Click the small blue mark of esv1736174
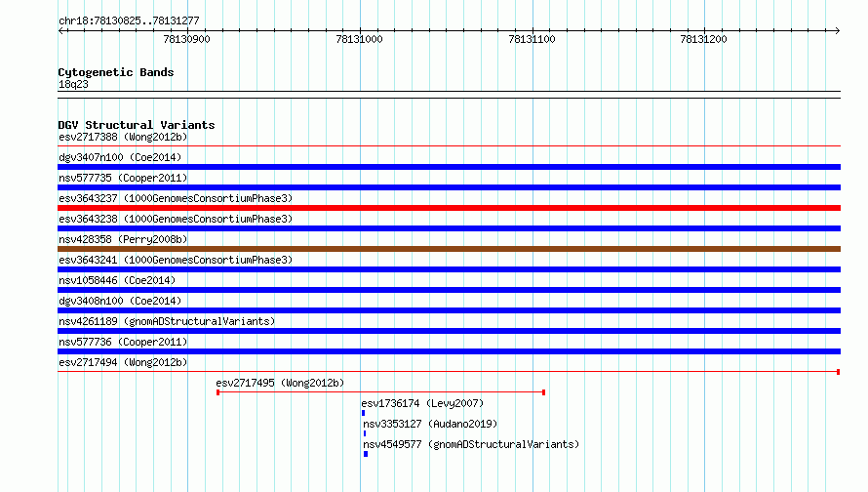 click(363, 413)
